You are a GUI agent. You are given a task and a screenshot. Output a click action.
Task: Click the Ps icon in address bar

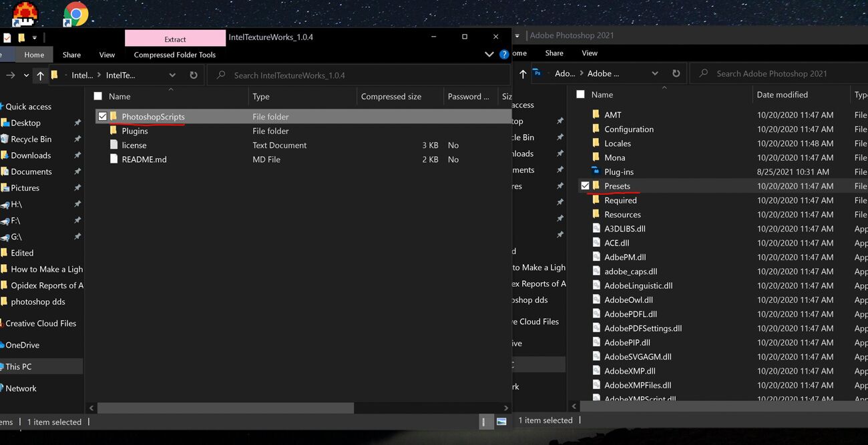[537, 73]
